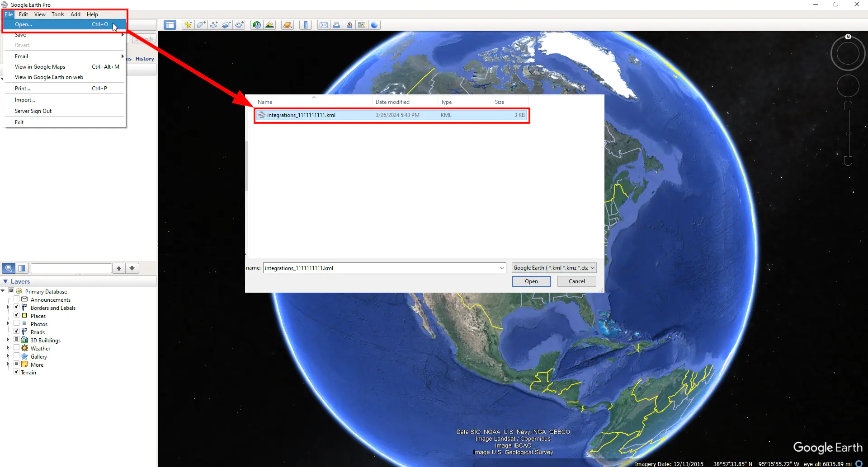Collapse the Layers panel triangle
The width and height of the screenshot is (868, 467).
5,281
